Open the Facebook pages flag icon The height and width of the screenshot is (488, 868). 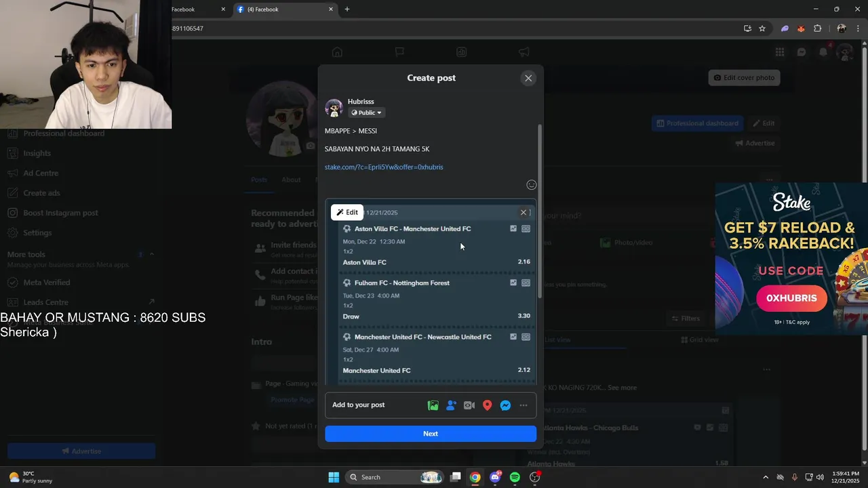click(x=399, y=52)
